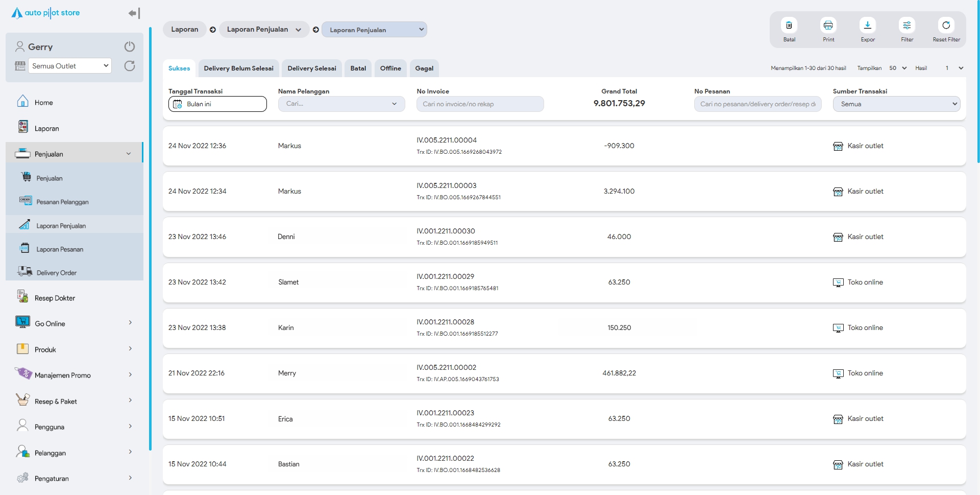The image size is (980, 495).
Task: Click the Expor download icon
Action: click(867, 26)
